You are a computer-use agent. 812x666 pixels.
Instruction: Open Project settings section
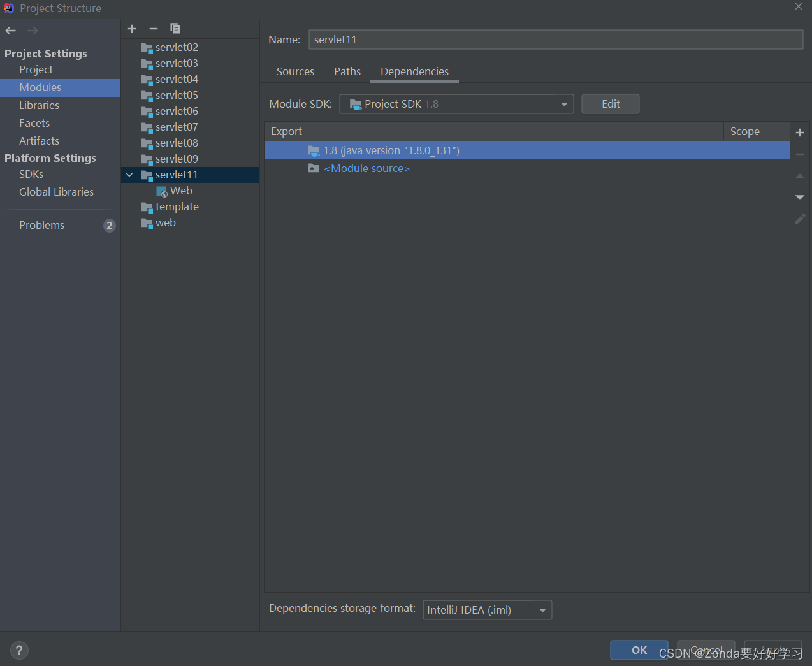pyautogui.click(x=36, y=69)
